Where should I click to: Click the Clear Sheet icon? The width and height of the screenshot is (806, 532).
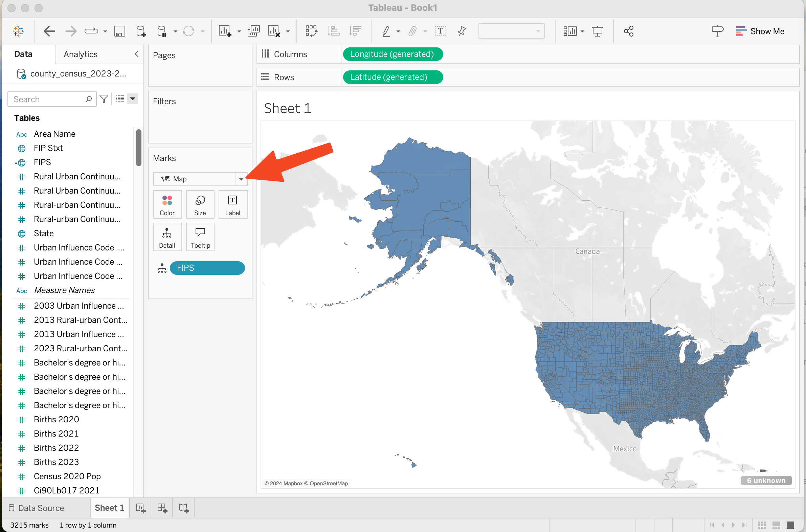pos(274,31)
